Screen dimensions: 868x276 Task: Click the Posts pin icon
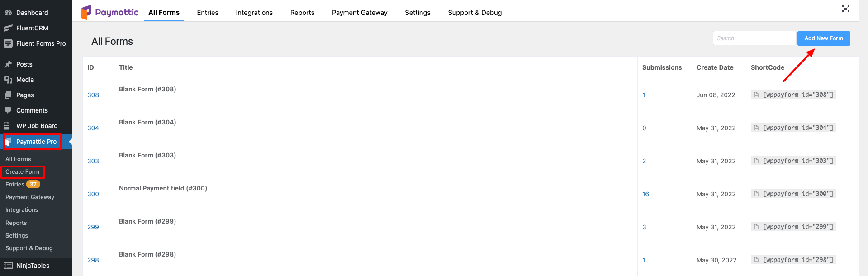tap(8, 64)
